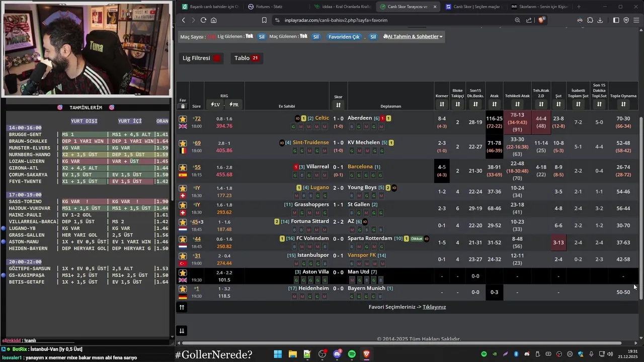Open a new browser tab
This screenshot has height=362, width=644.
(579, 7)
